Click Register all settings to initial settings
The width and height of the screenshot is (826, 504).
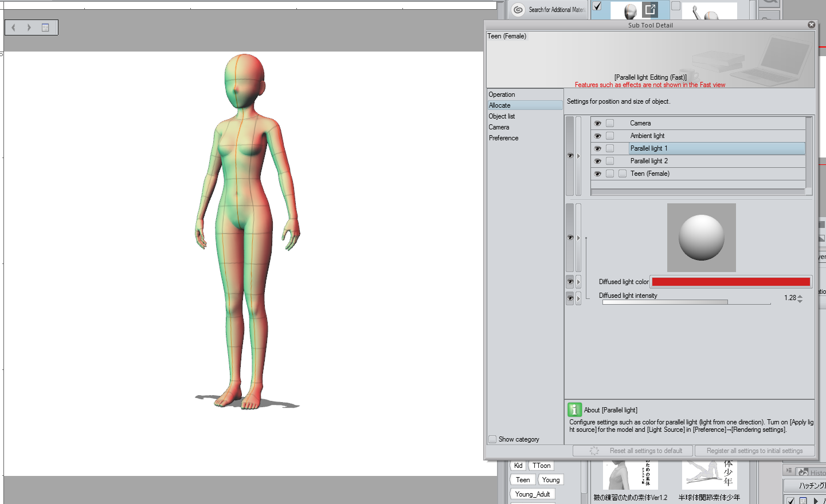(x=754, y=451)
